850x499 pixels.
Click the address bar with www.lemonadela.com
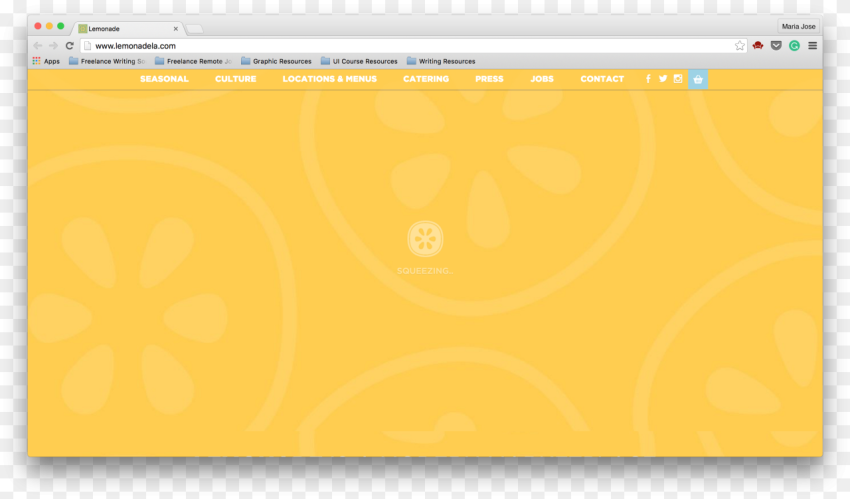414,46
